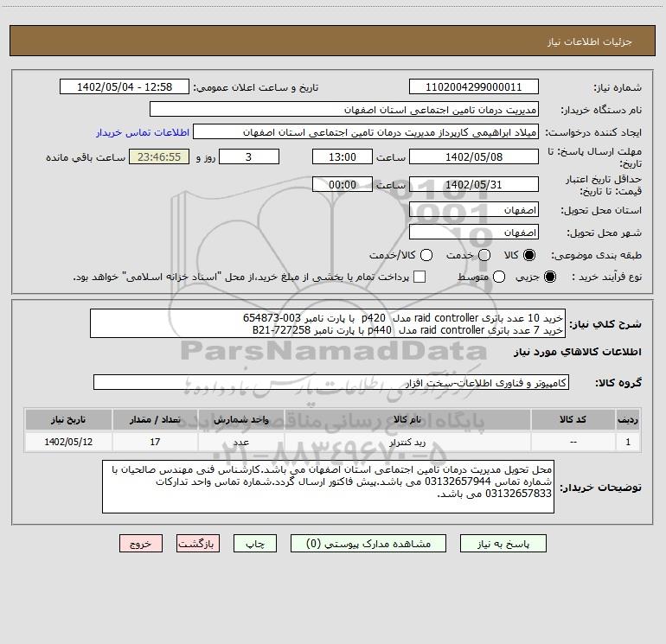Viewport: 666px width, 644px height.
Task: Select the خدمت radio button
Action: click(x=484, y=255)
